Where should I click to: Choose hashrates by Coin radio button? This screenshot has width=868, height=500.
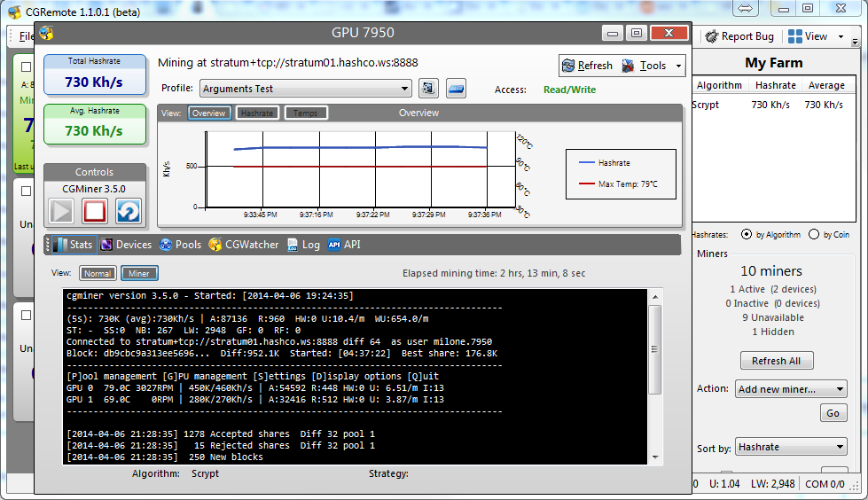tap(814, 234)
